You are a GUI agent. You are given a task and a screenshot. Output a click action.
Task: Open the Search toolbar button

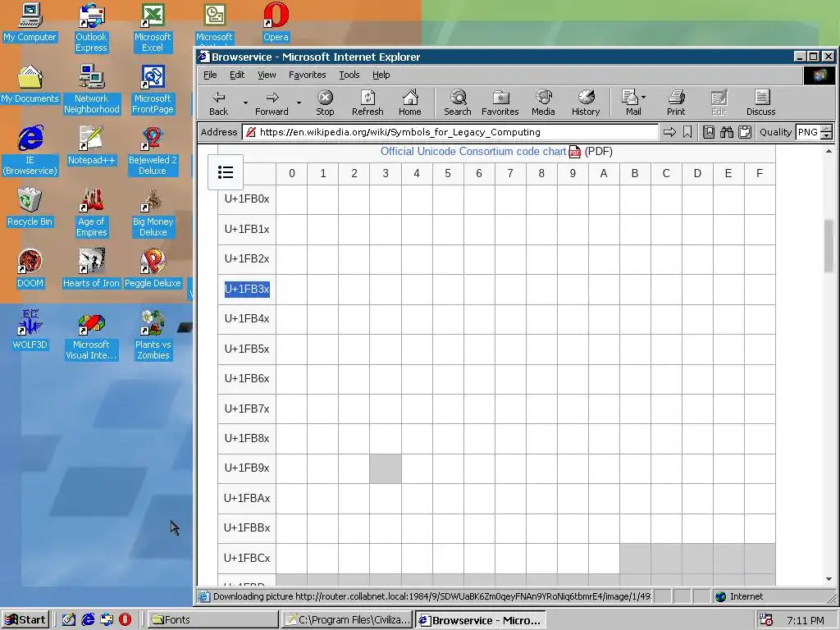[x=458, y=103]
